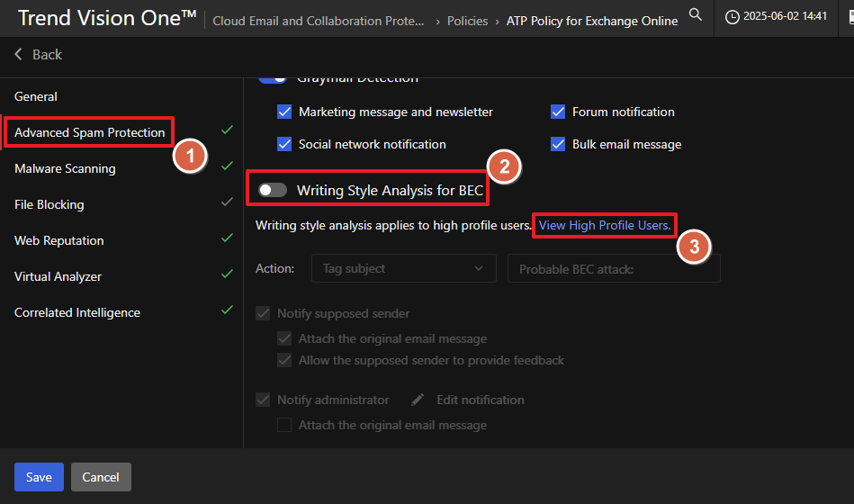Click the clock icon beside the date
This screenshot has width=854, height=504.
pyautogui.click(x=733, y=16)
